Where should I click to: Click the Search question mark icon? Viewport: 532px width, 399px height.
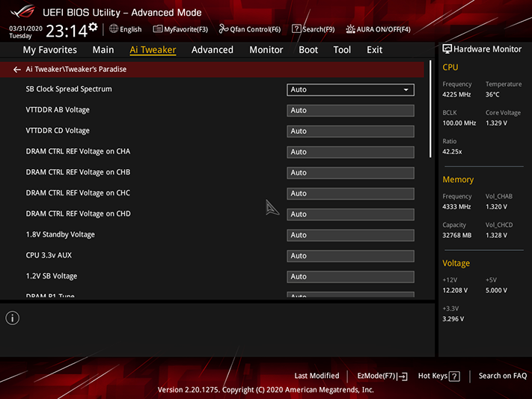click(296, 29)
